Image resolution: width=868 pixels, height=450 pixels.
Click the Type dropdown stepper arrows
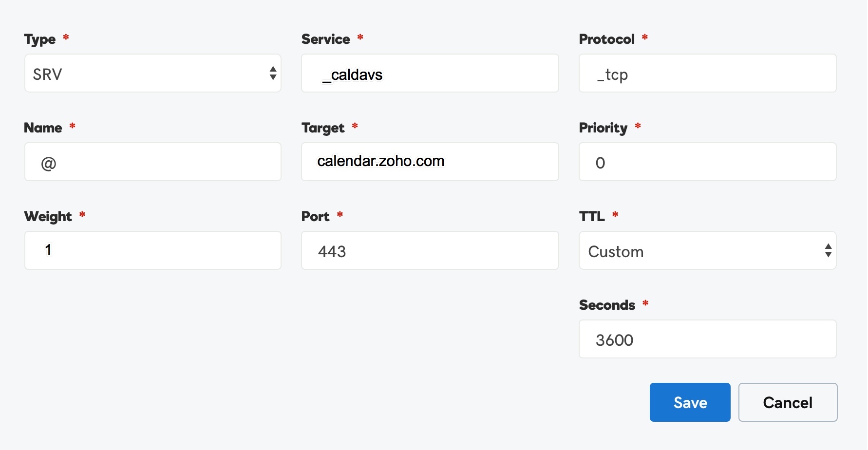click(273, 74)
